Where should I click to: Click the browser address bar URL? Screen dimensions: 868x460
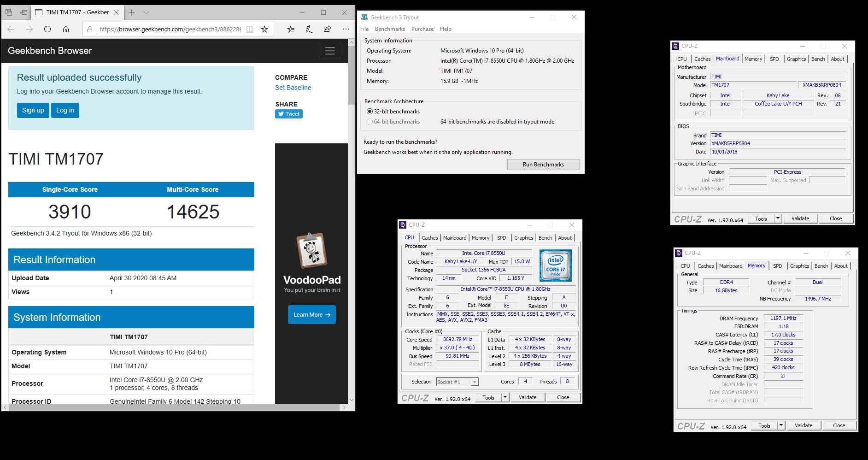[170, 29]
